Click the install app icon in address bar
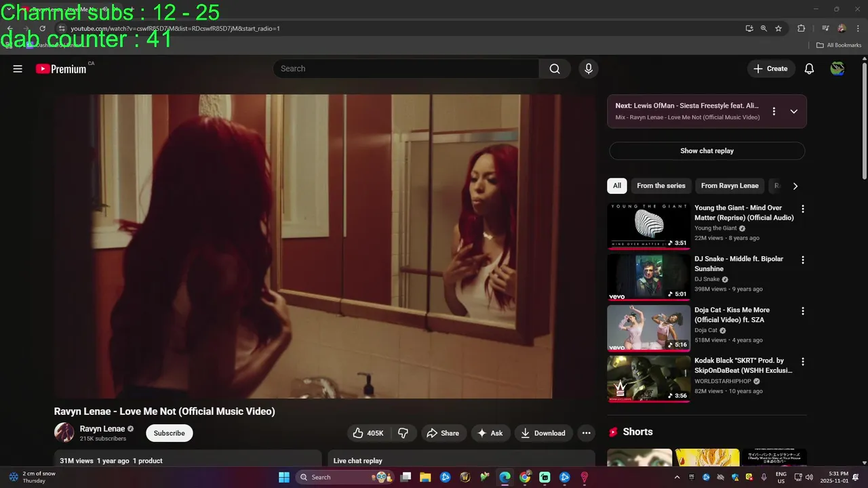Viewport: 868px width, 488px height. 749,28
